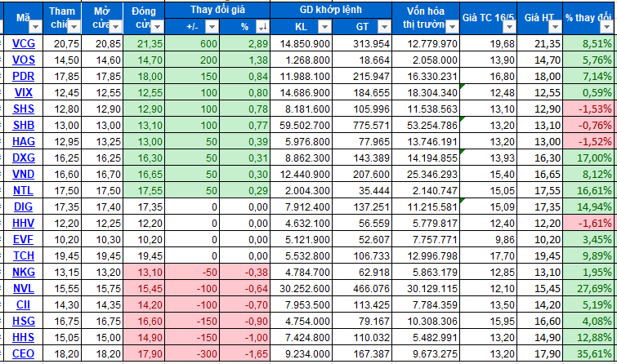This screenshot has width=617, height=364.
Task: Open the Đóng cửa column filter dropdown
Action: (x=158, y=27)
